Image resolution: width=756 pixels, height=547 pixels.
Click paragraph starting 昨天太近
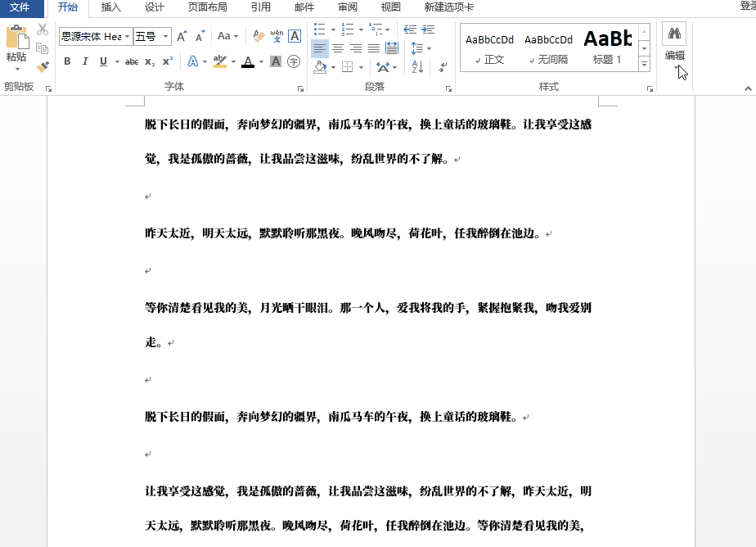point(342,233)
